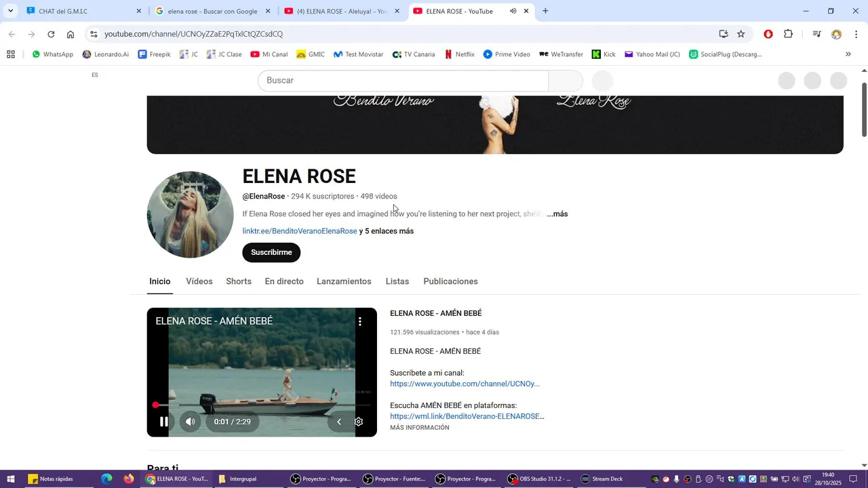The width and height of the screenshot is (868, 488).
Task: Show y 5 enlaces más links
Action: (387, 231)
